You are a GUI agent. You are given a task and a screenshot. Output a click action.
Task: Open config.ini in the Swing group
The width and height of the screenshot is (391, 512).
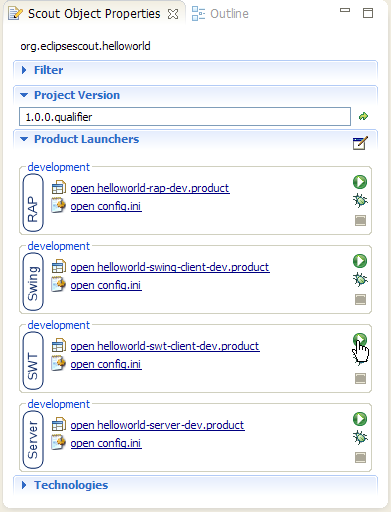click(106, 285)
